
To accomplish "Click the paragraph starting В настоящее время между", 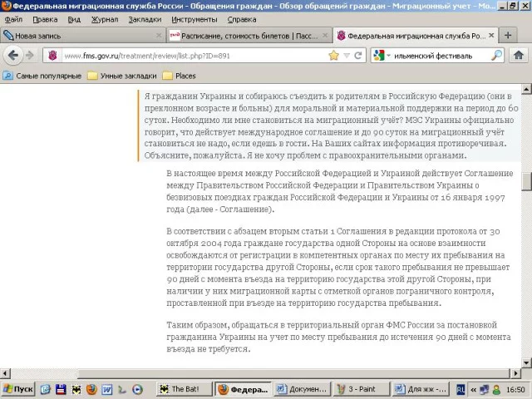I will 340,191.
